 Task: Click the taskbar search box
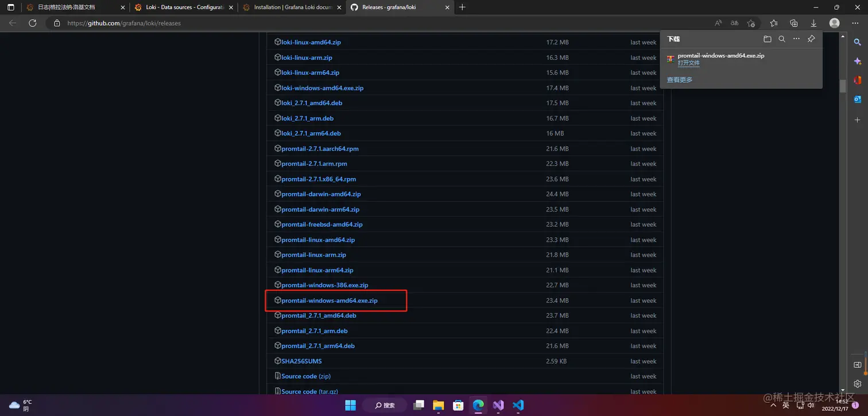(385, 405)
